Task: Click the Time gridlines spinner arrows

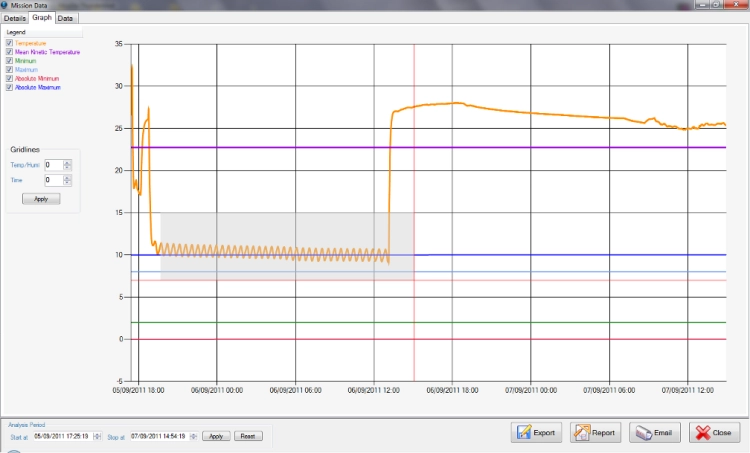Action: click(68, 180)
